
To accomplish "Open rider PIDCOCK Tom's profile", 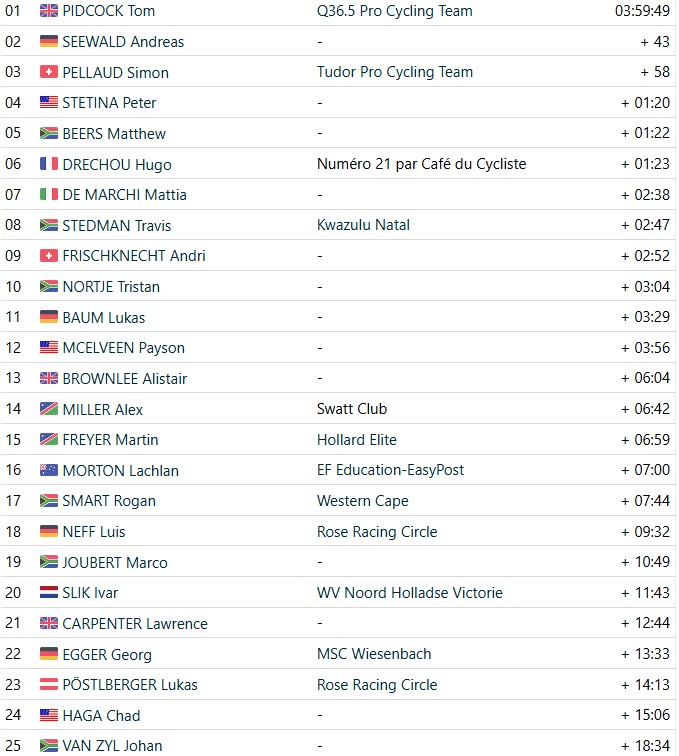I will pos(109,11).
